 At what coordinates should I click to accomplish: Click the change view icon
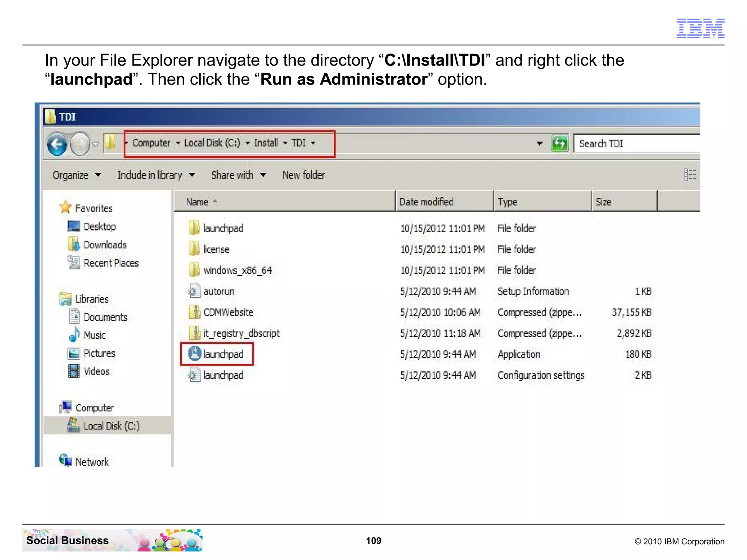pos(690,175)
